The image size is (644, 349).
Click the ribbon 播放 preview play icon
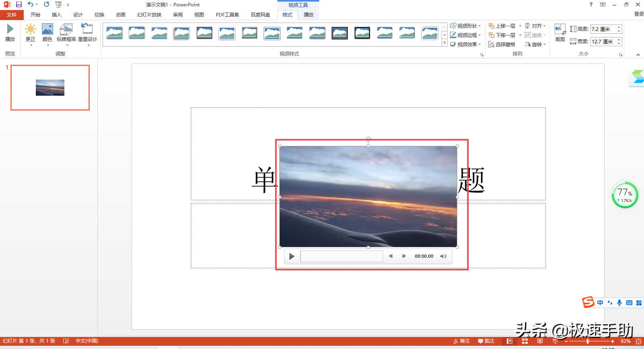pyautogui.click(x=10, y=32)
